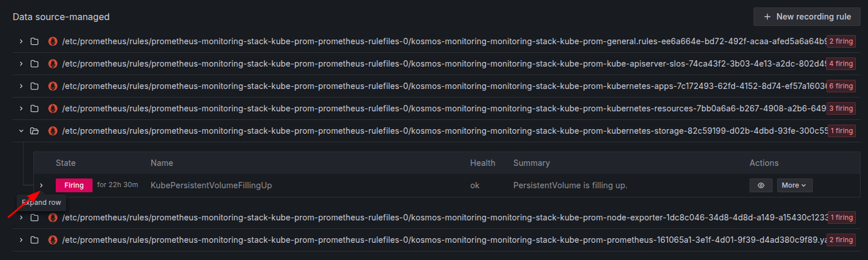
Task: Open the More actions dropdown
Action: (794, 185)
